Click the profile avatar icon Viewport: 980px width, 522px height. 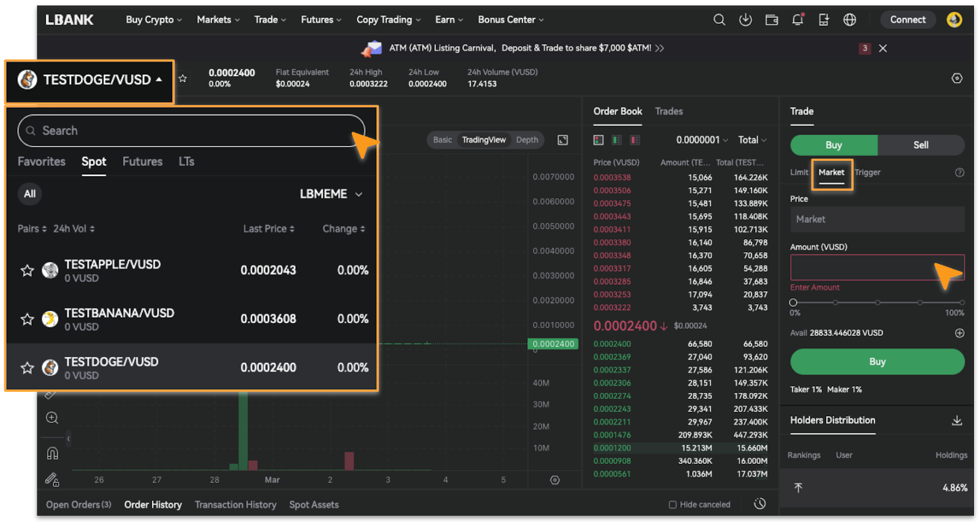click(x=954, y=20)
